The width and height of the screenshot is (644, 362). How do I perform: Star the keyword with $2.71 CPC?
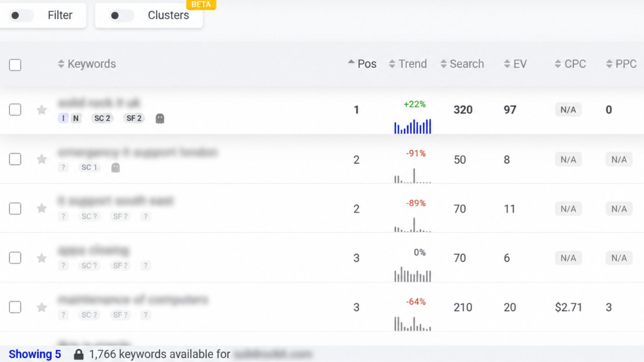(42, 307)
